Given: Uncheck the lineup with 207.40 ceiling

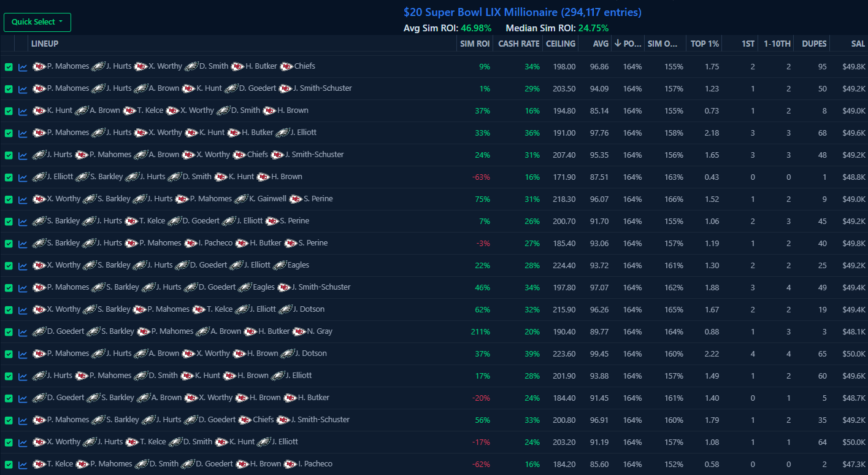Looking at the screenshot, I should tap(9, 155).
